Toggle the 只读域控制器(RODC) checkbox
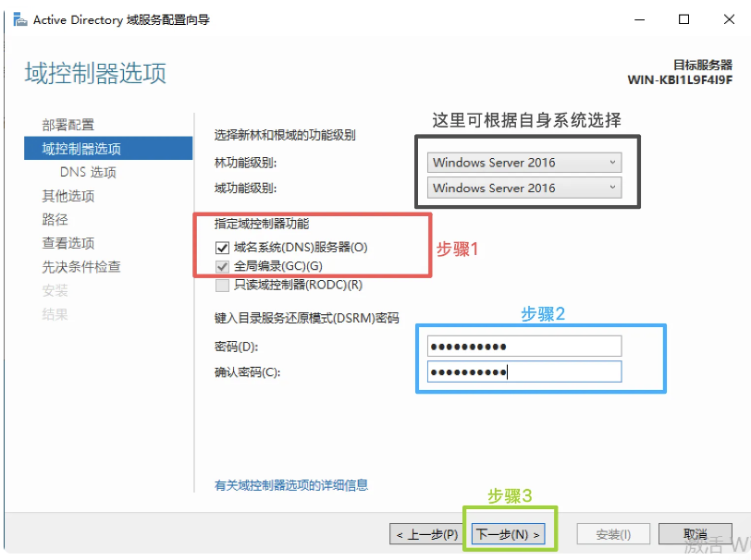This screenshot has width=751, height=560. [221, 286]
